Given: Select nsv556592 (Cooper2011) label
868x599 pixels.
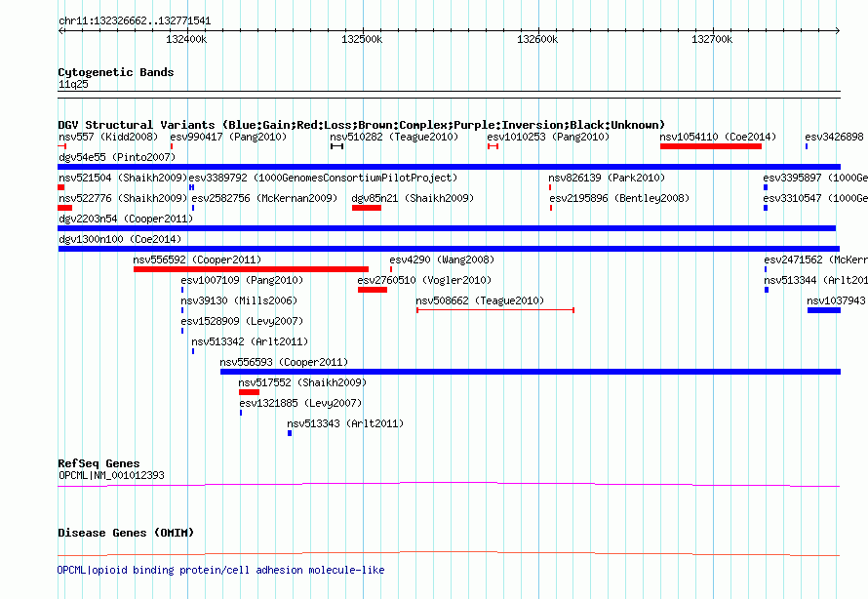Looking at the screenshot, I should coord(197,260).
